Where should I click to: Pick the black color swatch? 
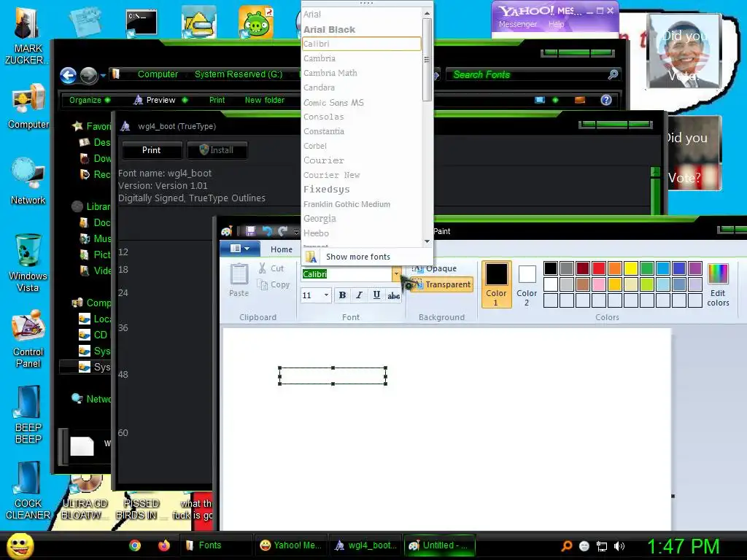[550, 268]
